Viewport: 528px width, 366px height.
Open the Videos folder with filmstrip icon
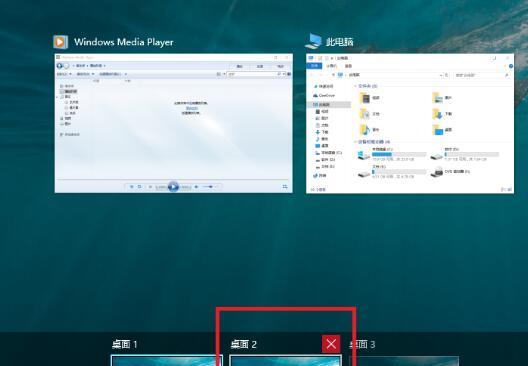pos(365,98)
